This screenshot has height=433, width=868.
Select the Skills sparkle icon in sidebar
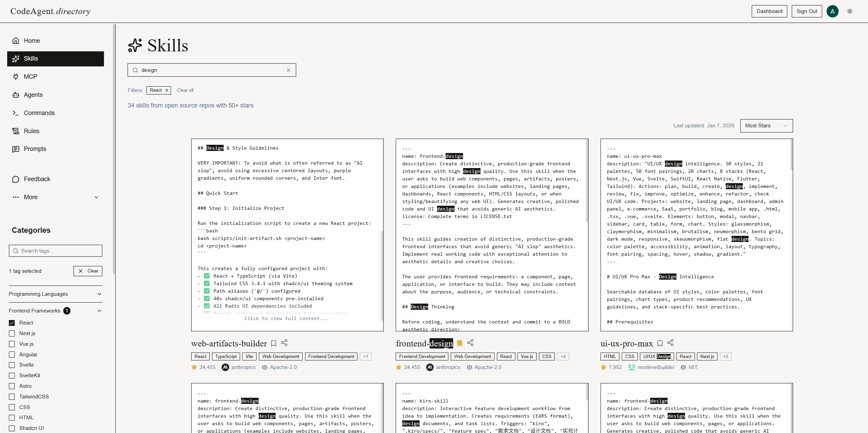pyautogui.click(x=16, y=59)
